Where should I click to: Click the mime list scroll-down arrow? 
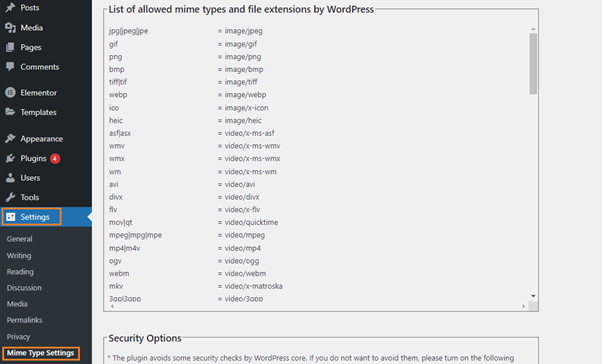(533, 296)
